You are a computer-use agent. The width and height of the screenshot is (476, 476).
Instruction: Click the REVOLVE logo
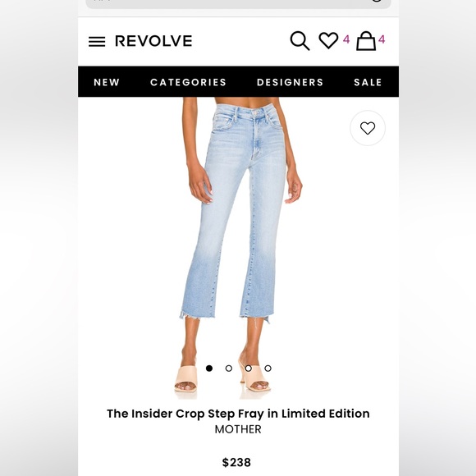click(153, 41)
